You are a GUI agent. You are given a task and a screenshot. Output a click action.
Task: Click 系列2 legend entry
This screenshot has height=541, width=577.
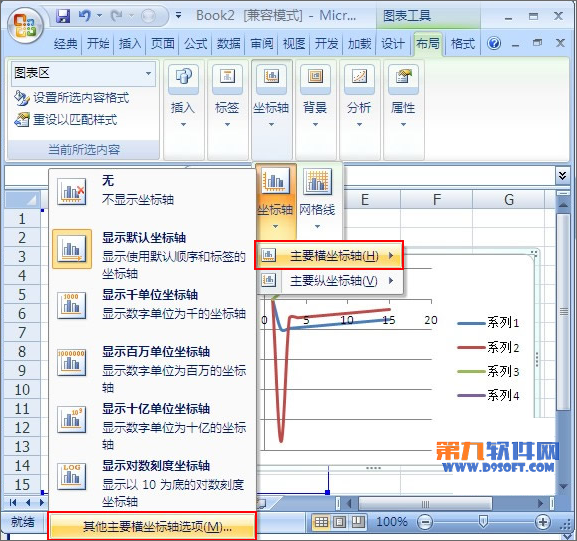click(x=488, y=347)
